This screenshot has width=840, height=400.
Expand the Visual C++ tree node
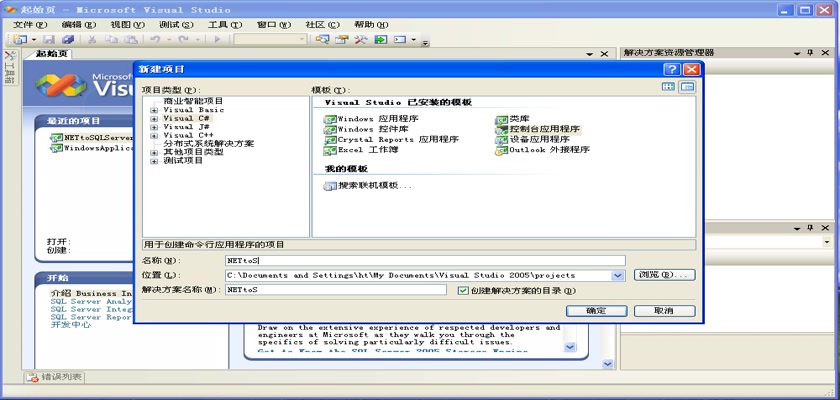pyautogui.click(x=154, y=136)
